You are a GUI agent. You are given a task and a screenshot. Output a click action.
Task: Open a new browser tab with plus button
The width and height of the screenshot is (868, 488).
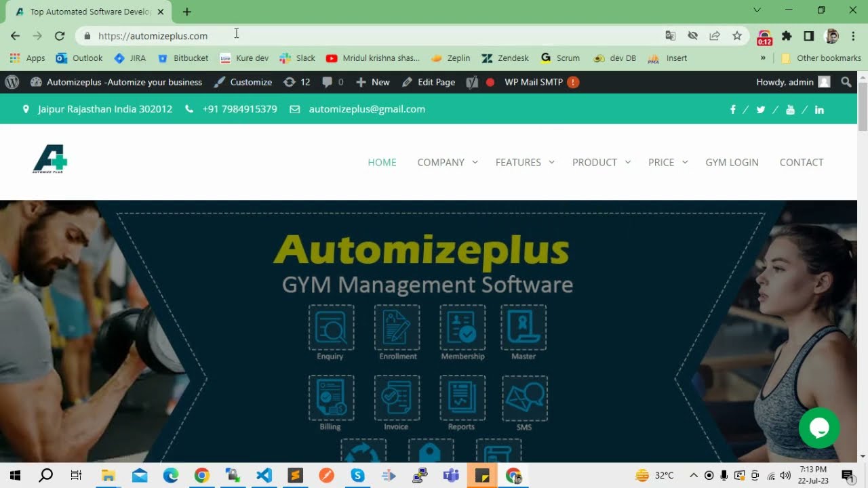click(187, 12)
